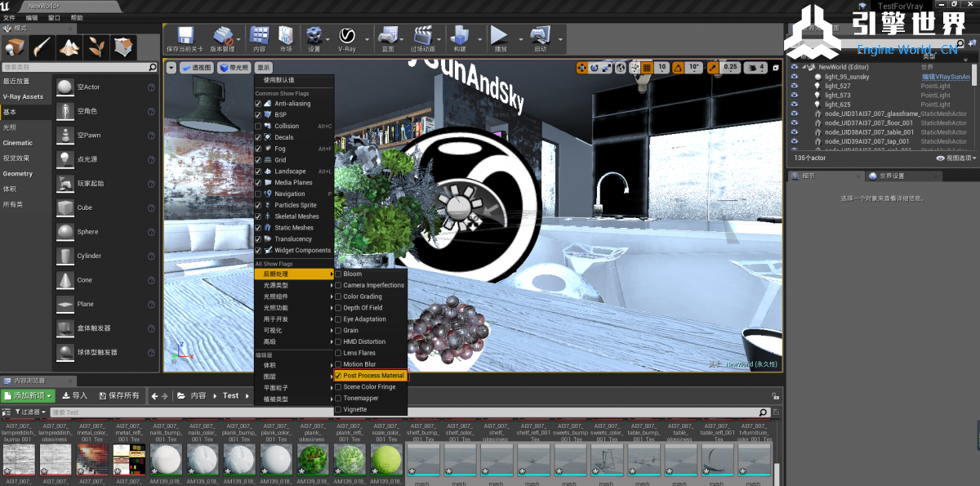Hide light_527 with its eye icon
The width and height of the screenshot is (980, 486).
pyautogui.click(x=793, y=86)
